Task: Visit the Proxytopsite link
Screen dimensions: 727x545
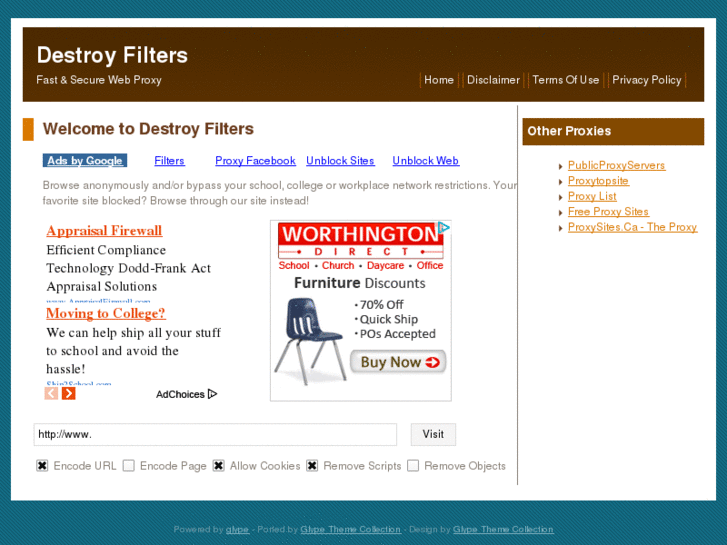Action: [598, 180]
